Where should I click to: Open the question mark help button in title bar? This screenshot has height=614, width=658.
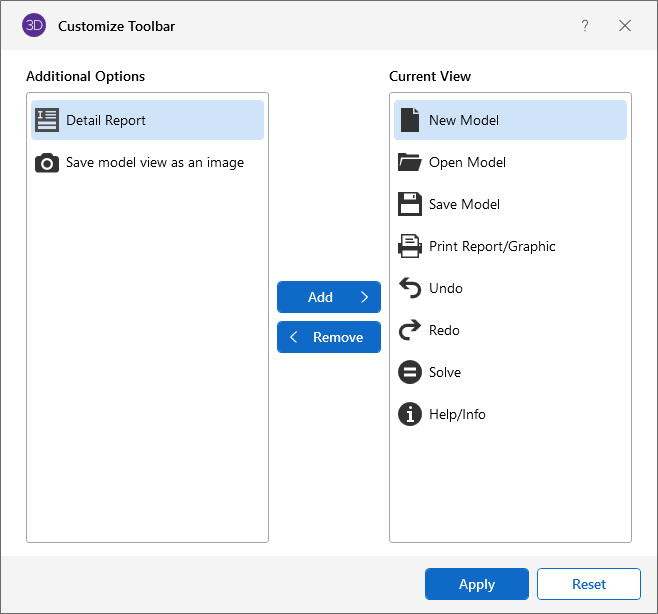pyautogui.click(x=585, y=26)
